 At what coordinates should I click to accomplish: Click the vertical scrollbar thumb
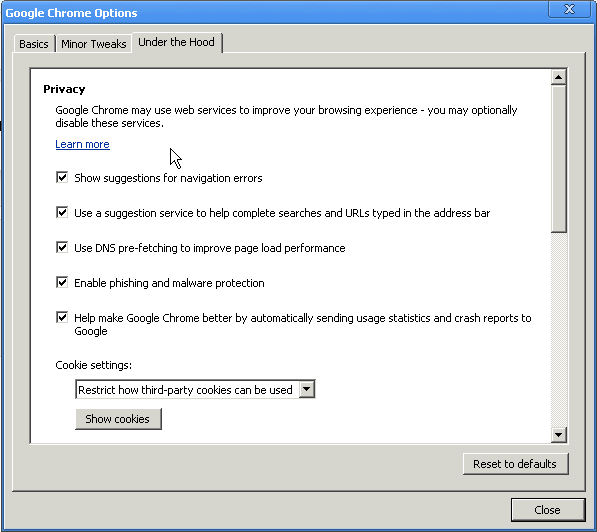click(559, 158)
